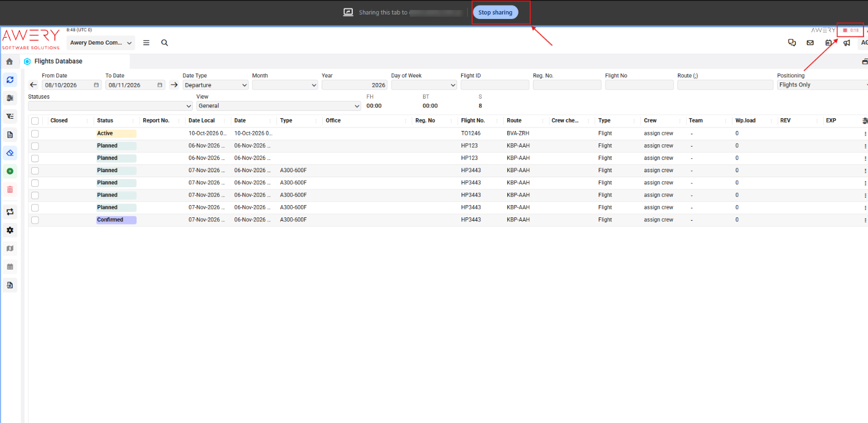Viewport: 868px width, 423px height.
Task: Open the hamburger menu next to the company selector
Action: pyautogui.click(x=146, y=42)
